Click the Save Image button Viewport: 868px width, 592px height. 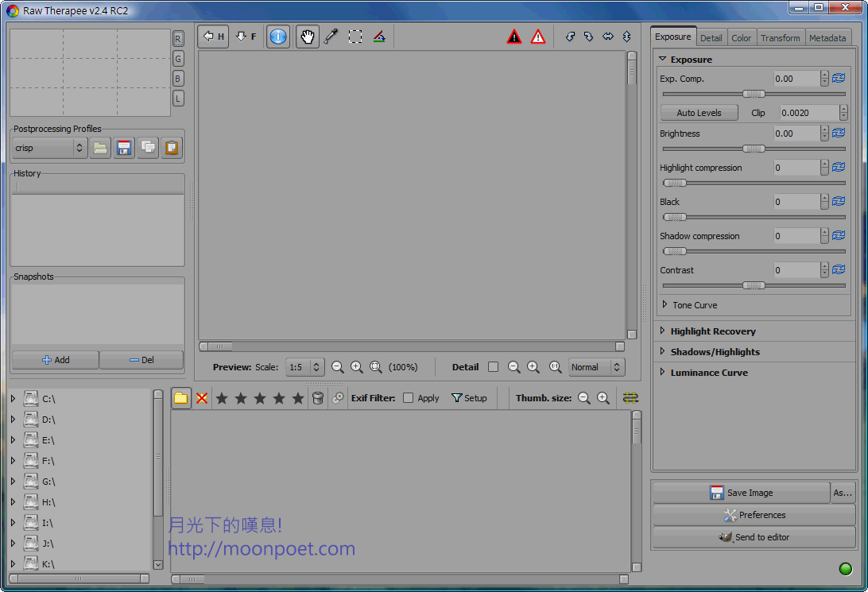tap(740, 493)
